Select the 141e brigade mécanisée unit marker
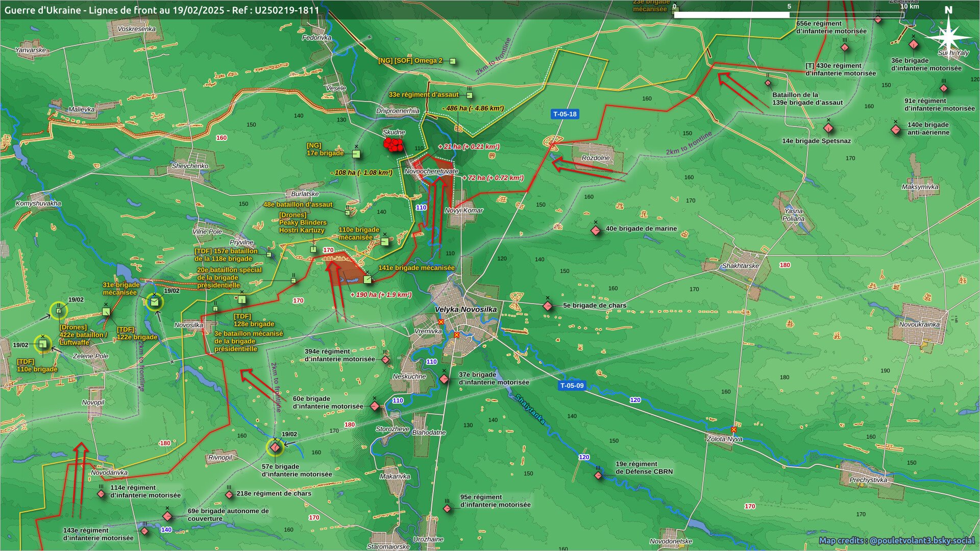Image resolution: width=980 pixels, height=551 pixels. coord(367,279)
